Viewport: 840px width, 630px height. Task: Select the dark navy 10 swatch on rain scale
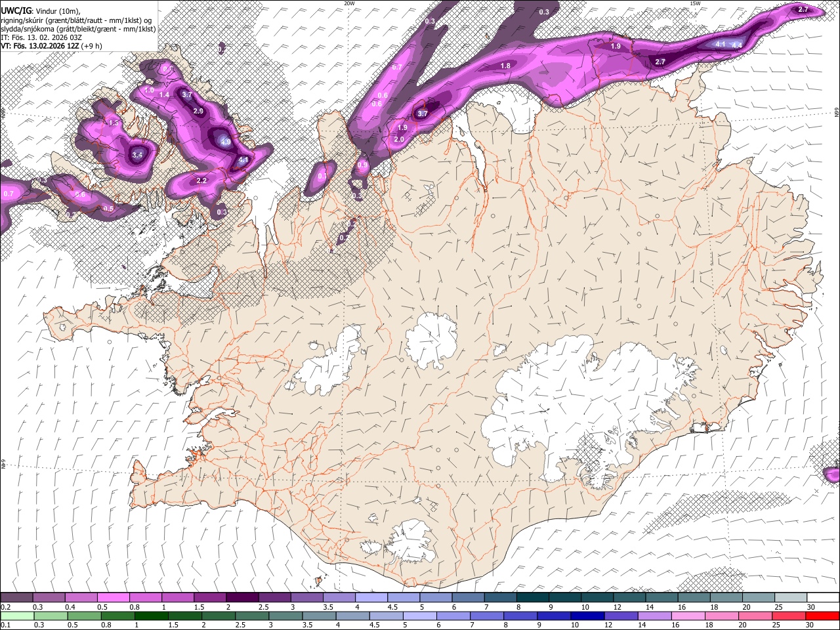coord(586,616)
